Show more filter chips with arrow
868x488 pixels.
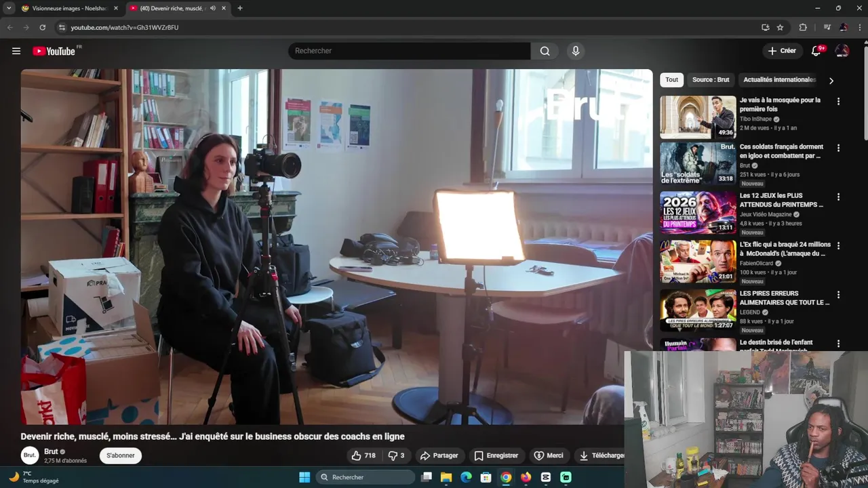point(831,80)
